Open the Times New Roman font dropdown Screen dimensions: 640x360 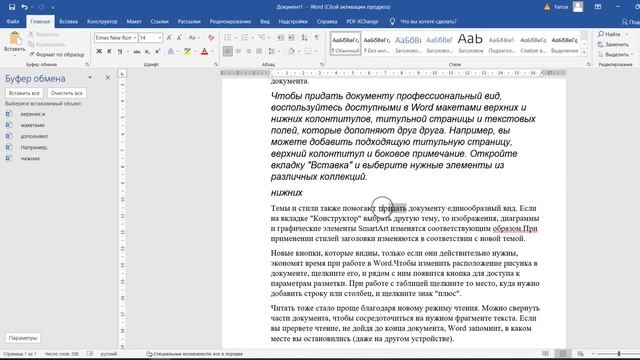135,38
